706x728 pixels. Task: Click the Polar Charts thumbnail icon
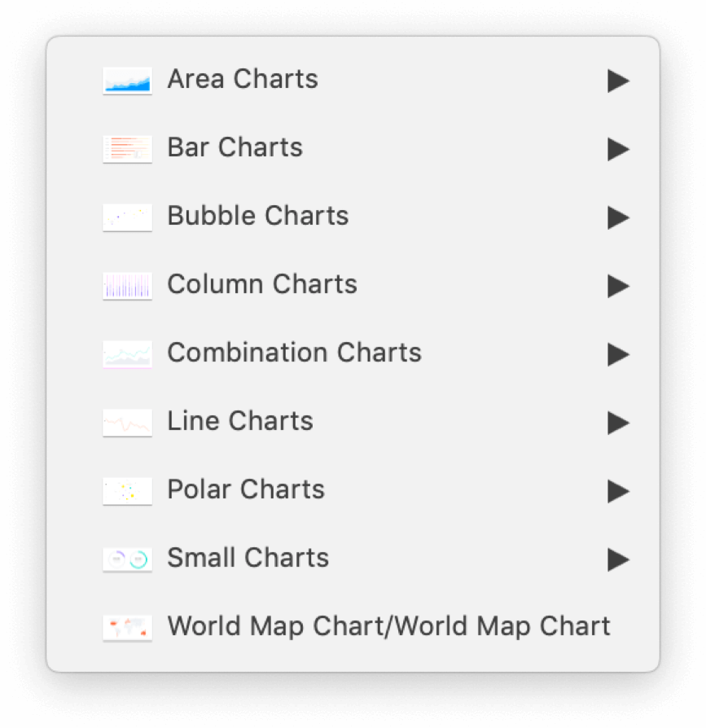click(x=127, y=491)
